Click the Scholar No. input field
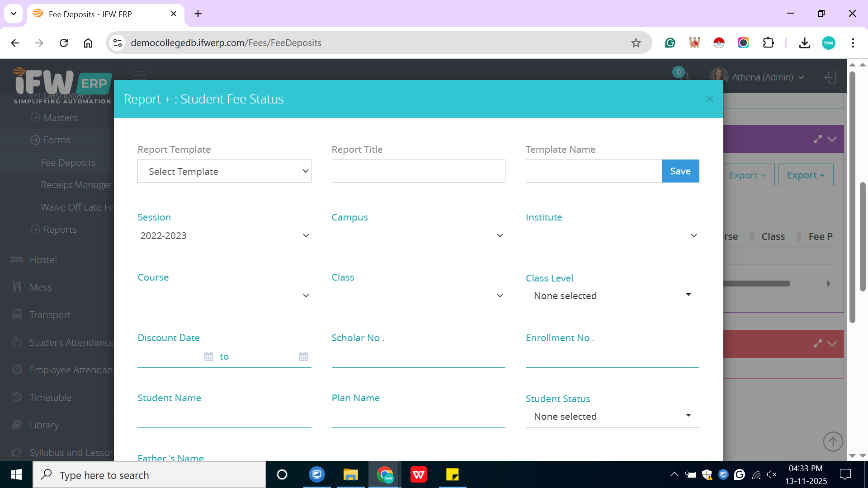 tap(418, 357)
